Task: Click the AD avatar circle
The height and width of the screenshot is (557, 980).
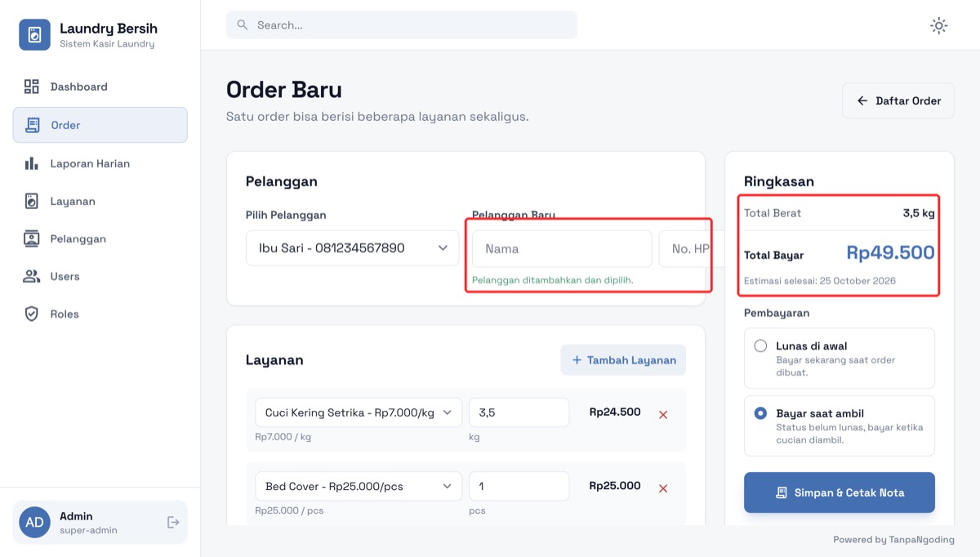Action: click(x=34, y=522)
